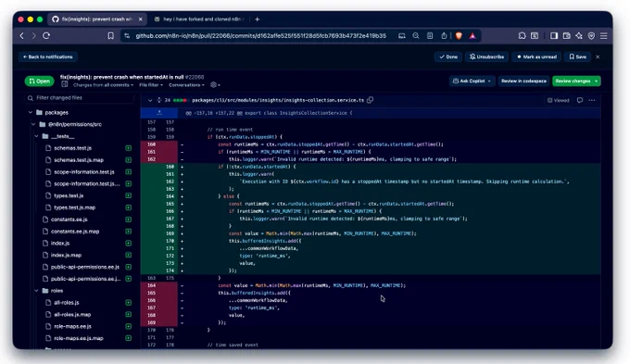Select scope-information.test.js file
Image resolution: width=630 pixels, height=364 pixels.
(x=84, y=171)
